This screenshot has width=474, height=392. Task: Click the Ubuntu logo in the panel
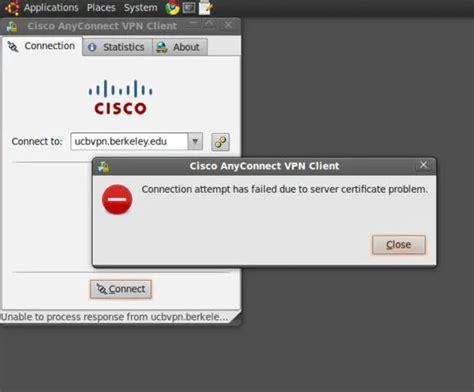[x=12, y=8]
